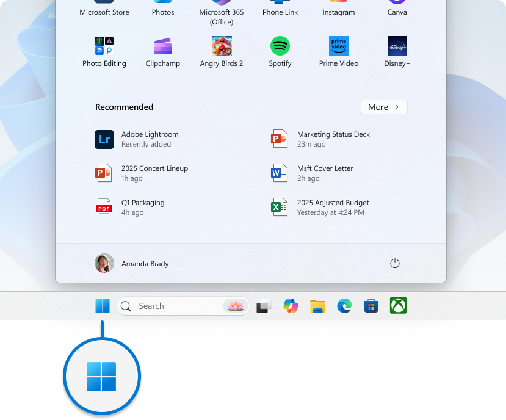Launch Microsoft Edge from the taskbar
Image resolution: width=506 pixels, height=420 pixels.
pyautogui.click(x=344, y=306)
